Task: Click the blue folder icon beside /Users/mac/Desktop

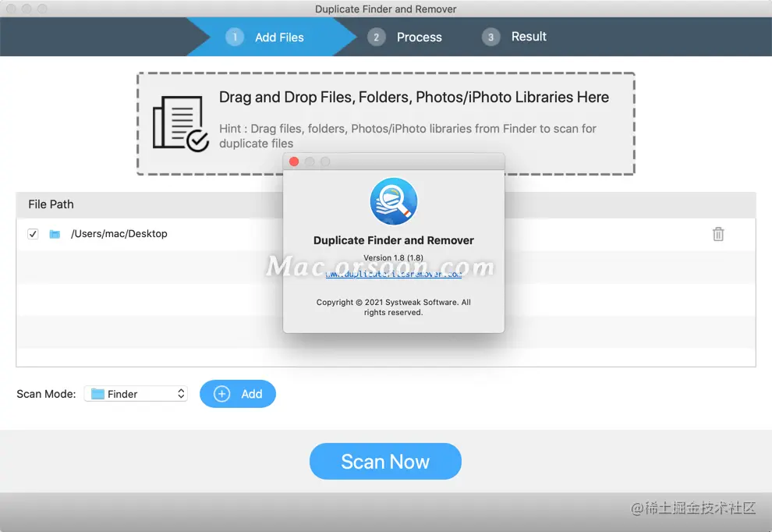Action: point(55,234)
